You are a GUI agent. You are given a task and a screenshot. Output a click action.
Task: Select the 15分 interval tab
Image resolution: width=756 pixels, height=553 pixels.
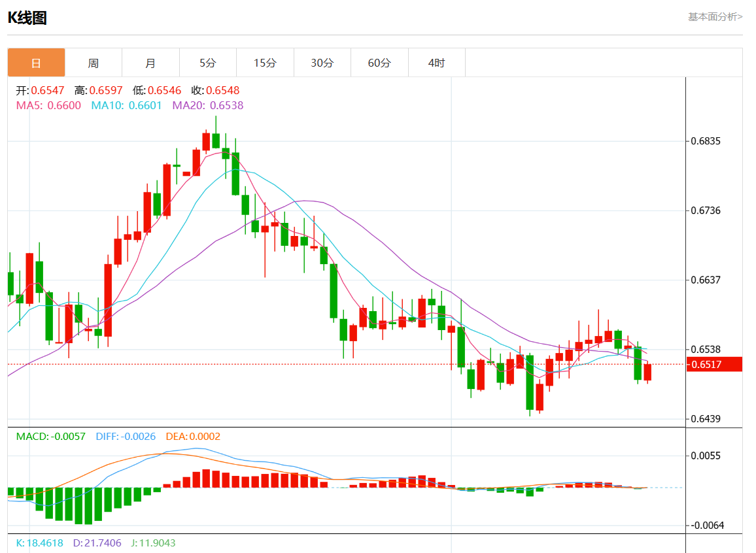coord(265,63)
